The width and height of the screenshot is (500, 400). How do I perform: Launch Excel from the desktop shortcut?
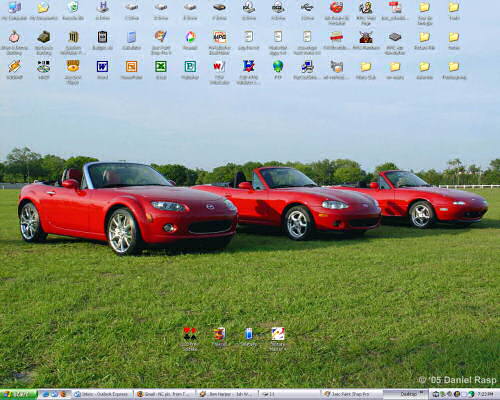161,70
